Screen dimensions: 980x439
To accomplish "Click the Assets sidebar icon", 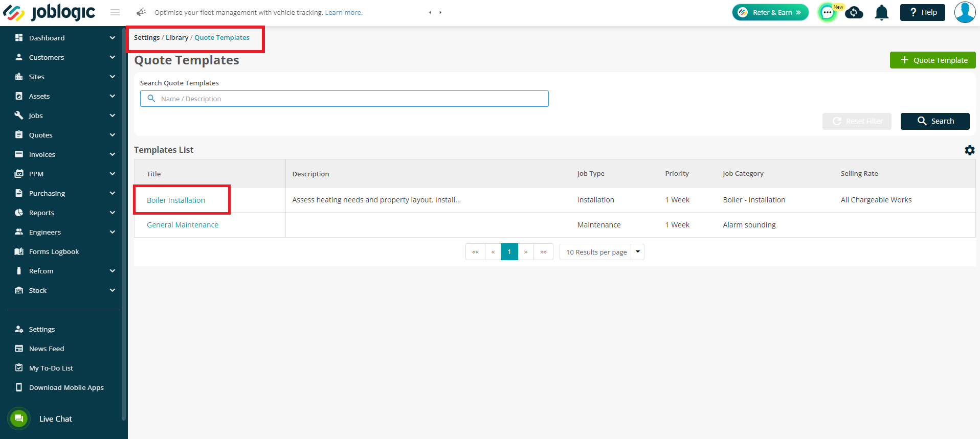I will coord(19,96).
